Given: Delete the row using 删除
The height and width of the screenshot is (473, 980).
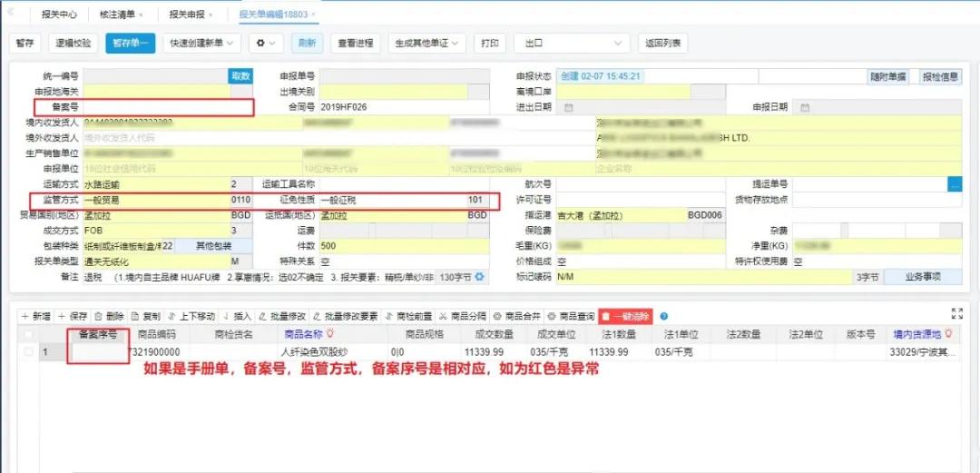Looking at the screenshot, I should 110,316.
